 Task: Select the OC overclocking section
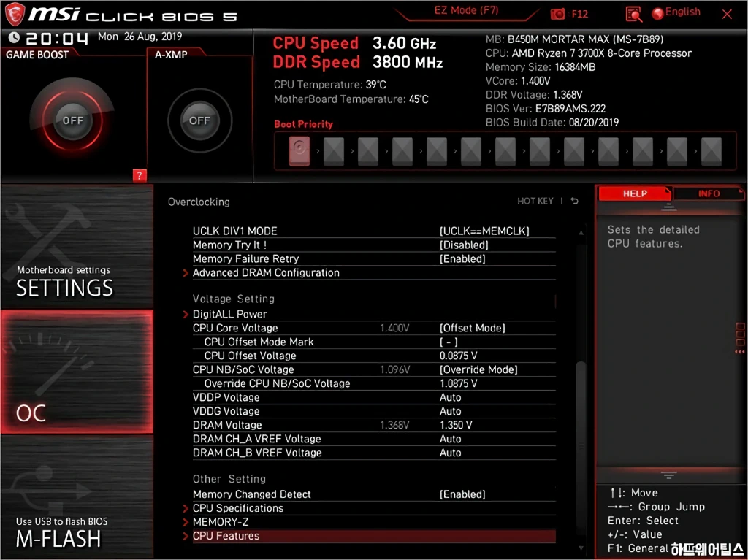(x=77, y=372)
